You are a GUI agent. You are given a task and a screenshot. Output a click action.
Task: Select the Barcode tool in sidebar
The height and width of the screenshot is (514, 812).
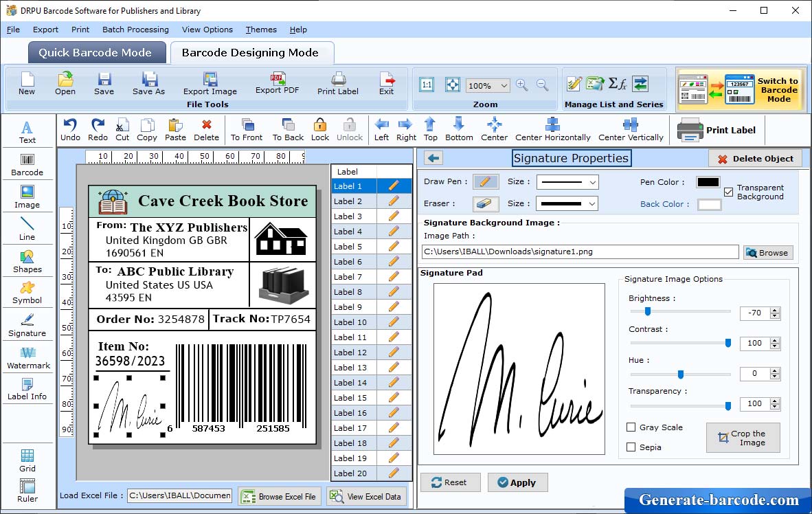(27, 165)
